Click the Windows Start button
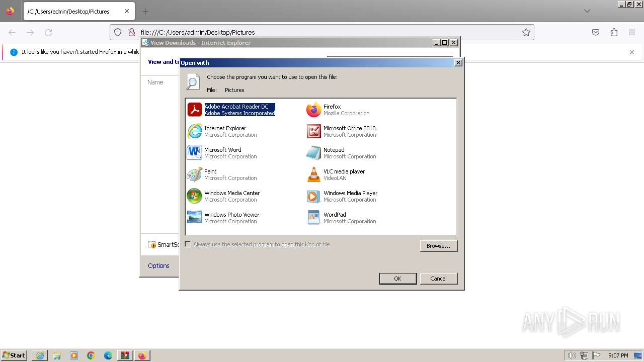Image resolution: width=644 pixels, height=362 pixels. 14,355
